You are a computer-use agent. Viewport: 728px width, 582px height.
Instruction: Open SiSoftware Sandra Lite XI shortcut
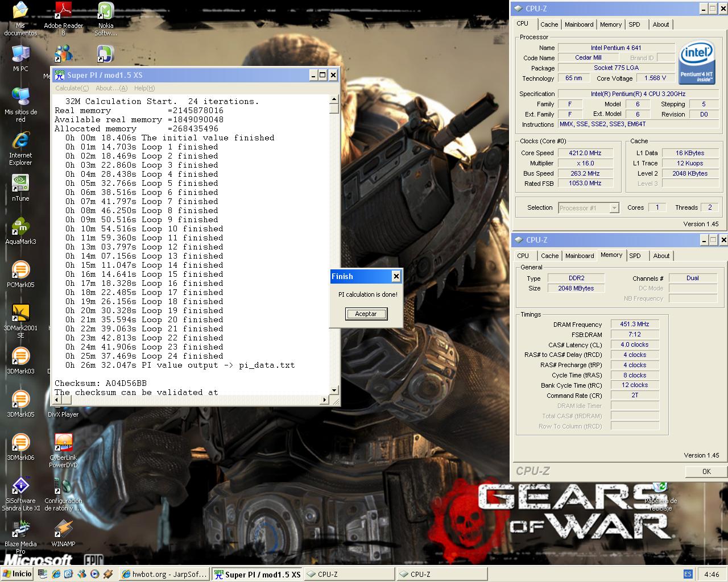point(20,494)
